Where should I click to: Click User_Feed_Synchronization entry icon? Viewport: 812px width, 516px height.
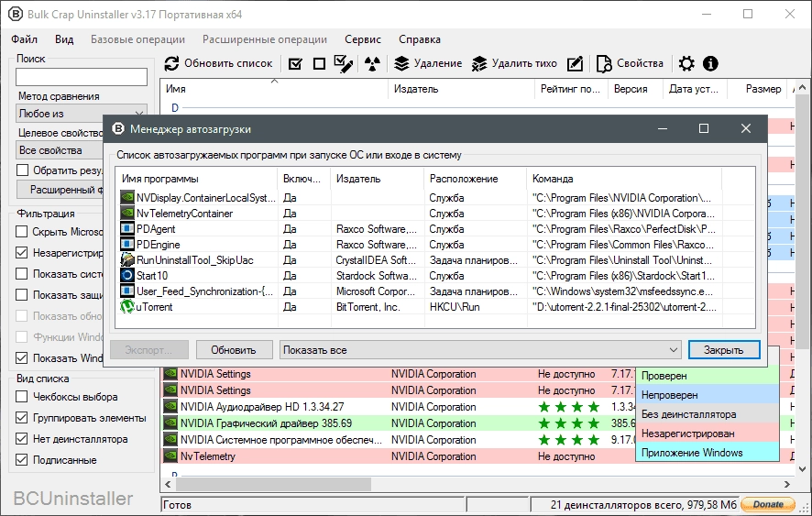tap(126, 291)
